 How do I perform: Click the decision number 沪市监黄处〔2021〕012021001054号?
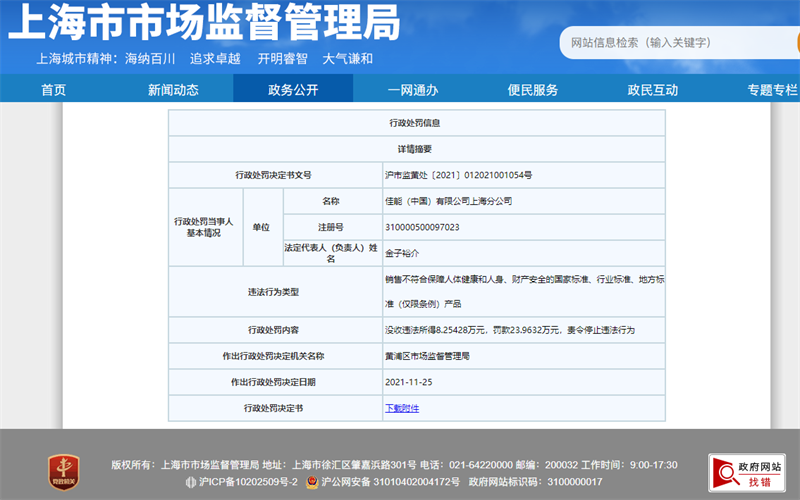pyautogui.click(x=458, y=174)
